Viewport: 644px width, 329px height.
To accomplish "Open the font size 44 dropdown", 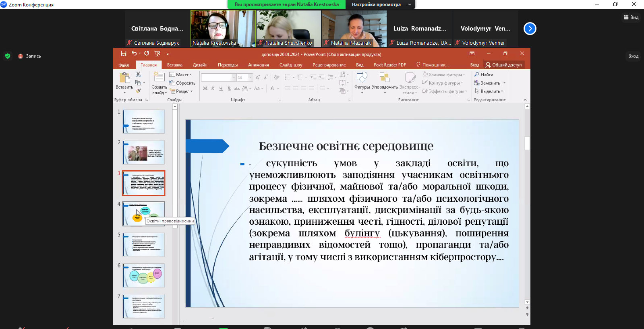I will [x=251, y=77].
